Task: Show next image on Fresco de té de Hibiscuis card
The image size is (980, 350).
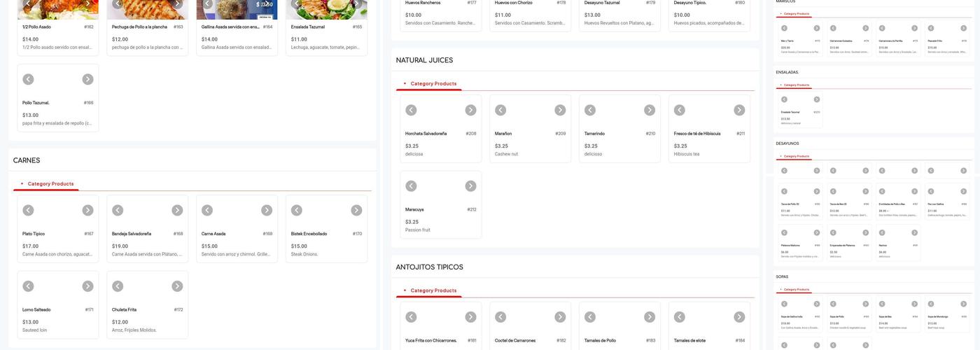Action: click(739, 110)
